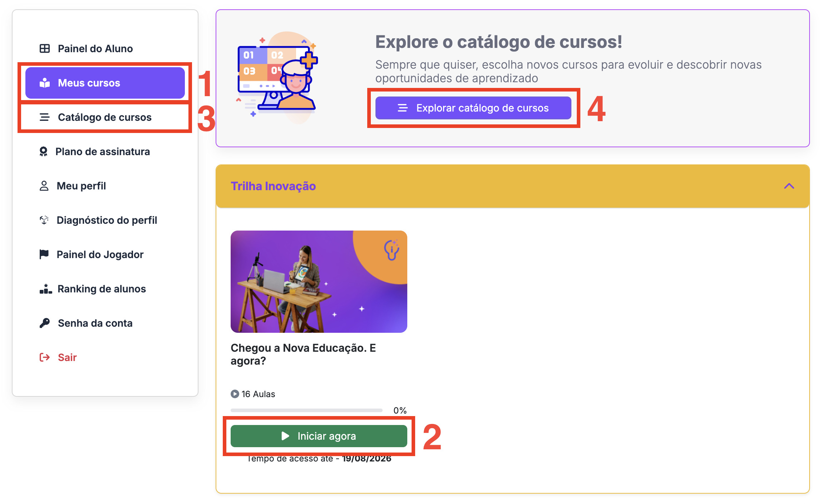Click the Senha da conta key icon
821x504 pixels.
pos(45,323)
